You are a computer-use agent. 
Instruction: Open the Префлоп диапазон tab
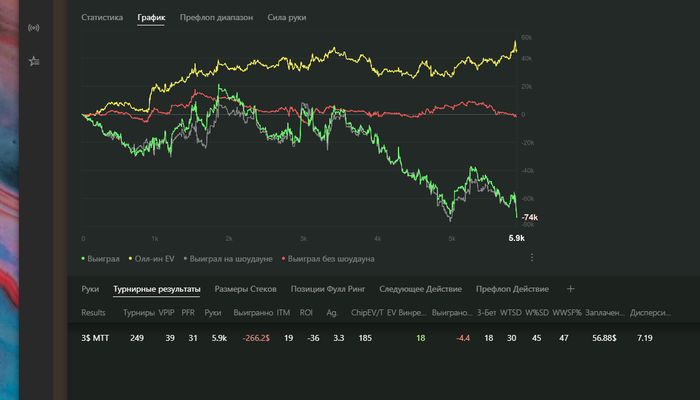click(x=217, y=18)
